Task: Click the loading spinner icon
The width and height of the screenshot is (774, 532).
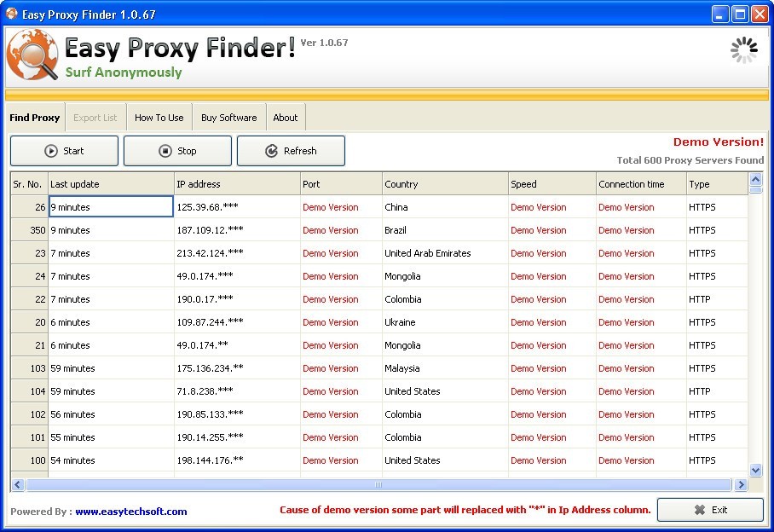Action: [x=743, y=50]
